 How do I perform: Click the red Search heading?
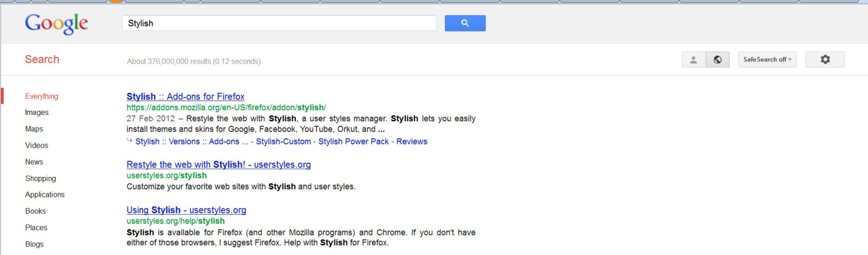[x=42, y=60]
